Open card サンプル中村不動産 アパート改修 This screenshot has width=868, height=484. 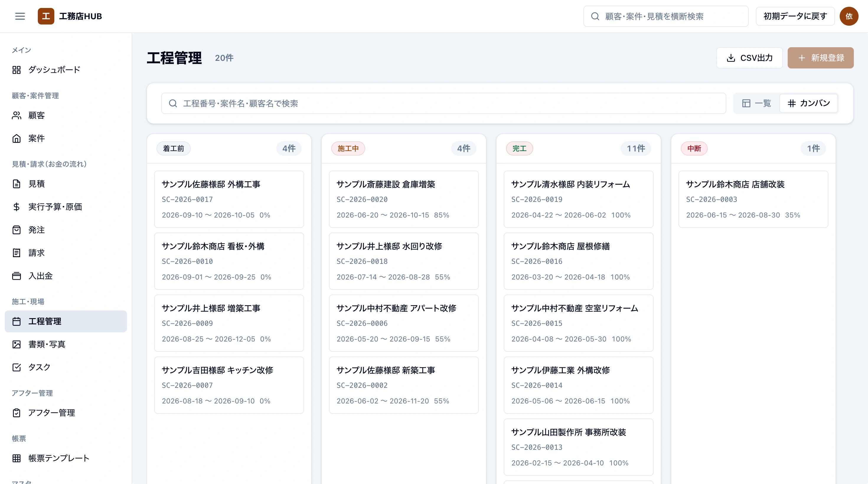tap(404, 323)
